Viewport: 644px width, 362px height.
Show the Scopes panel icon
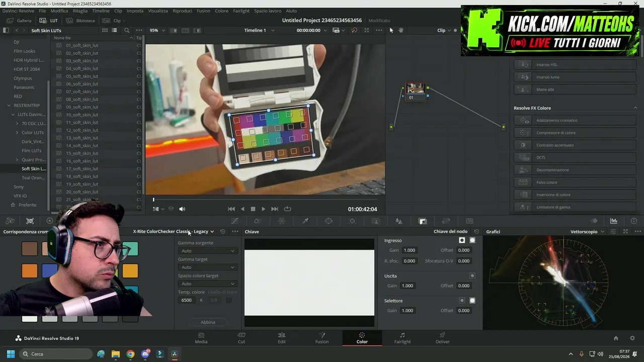614,221
